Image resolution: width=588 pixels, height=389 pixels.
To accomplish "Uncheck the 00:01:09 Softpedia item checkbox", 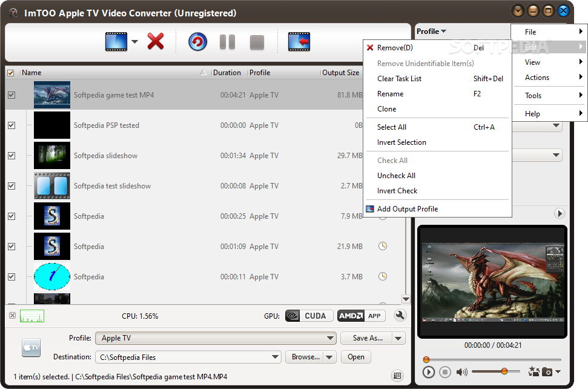I will tap(12, 247).
